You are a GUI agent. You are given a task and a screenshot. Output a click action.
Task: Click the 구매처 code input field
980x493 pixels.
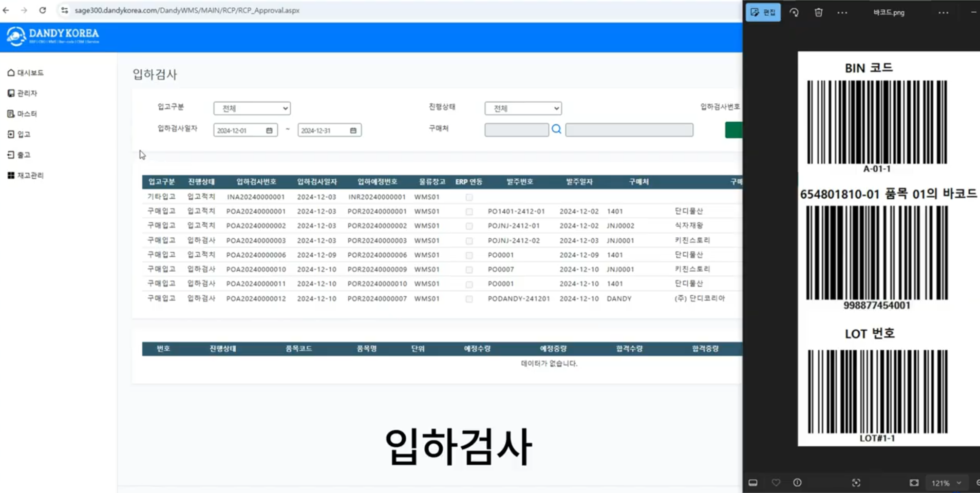point(517,130)
